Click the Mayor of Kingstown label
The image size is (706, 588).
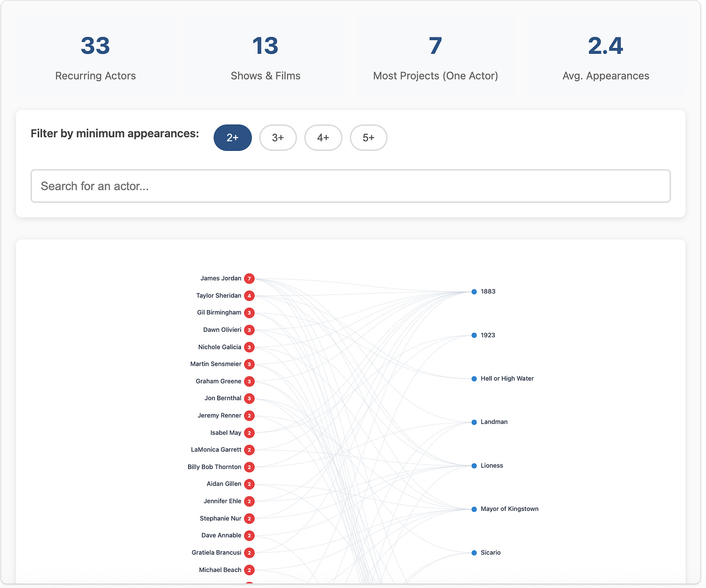click(510, 509)
